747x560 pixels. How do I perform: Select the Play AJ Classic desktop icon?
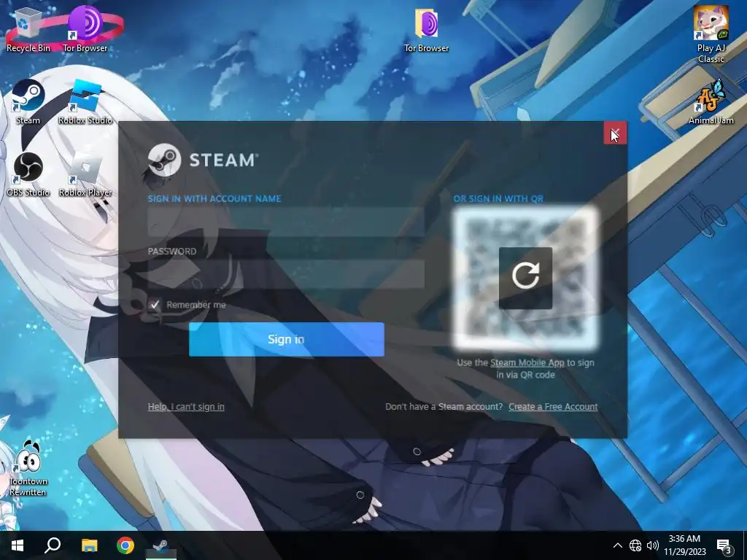coord(711,34)
